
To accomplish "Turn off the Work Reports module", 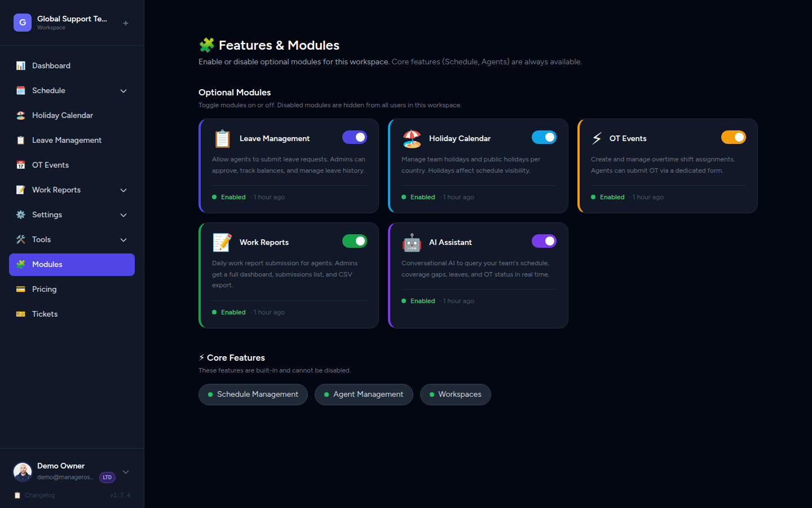I will pos(355,241).
